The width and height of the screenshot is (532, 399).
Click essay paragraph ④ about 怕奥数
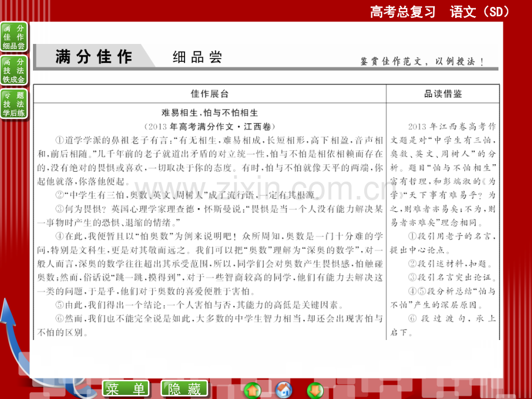209,260
